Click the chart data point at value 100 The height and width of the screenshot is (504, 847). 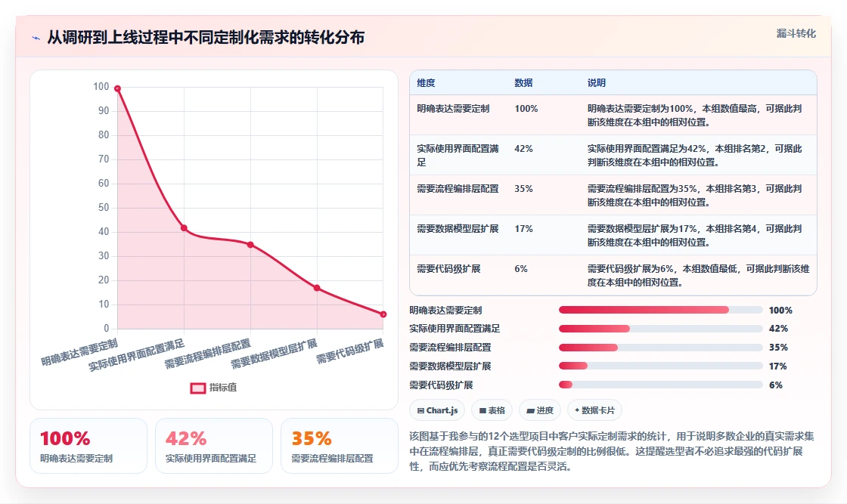117,88
